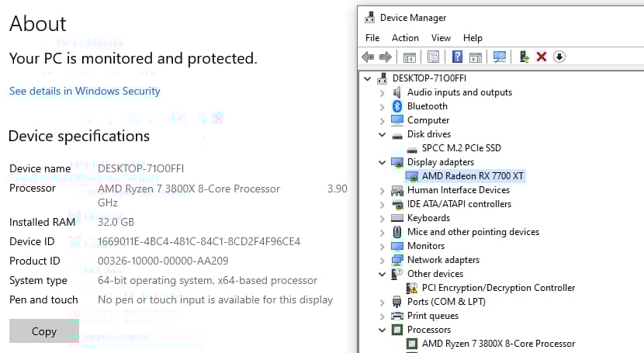644x353 pixels.
Task: Expand the Keyboards category
Action: [x=383, y=218]
